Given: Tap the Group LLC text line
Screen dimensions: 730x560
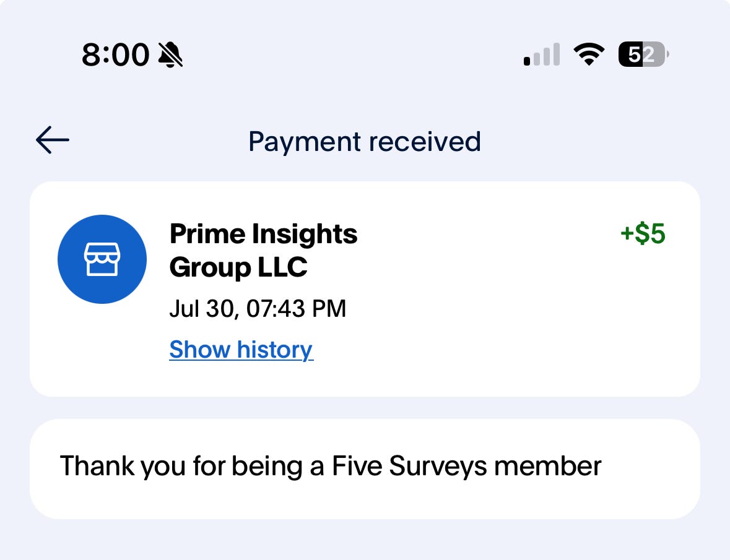Looking at the screenshot, I should pyautogui.click(x=238, y=267).
